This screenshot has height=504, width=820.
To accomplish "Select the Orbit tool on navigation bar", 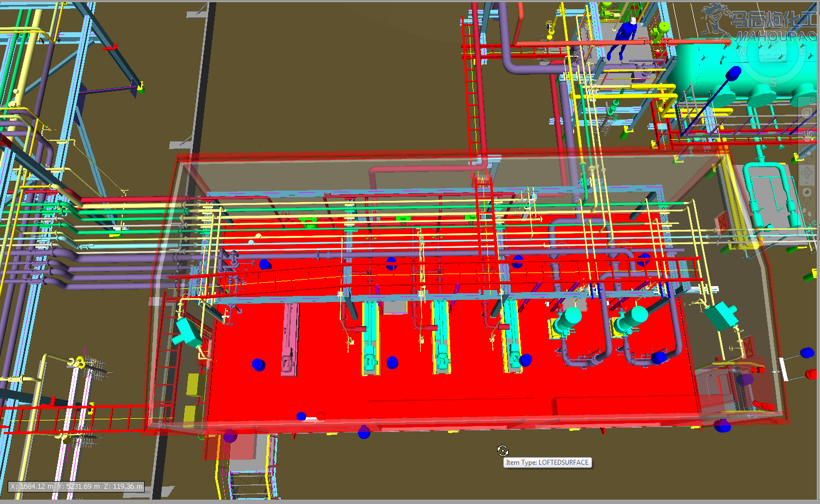I will click(807, 172).
